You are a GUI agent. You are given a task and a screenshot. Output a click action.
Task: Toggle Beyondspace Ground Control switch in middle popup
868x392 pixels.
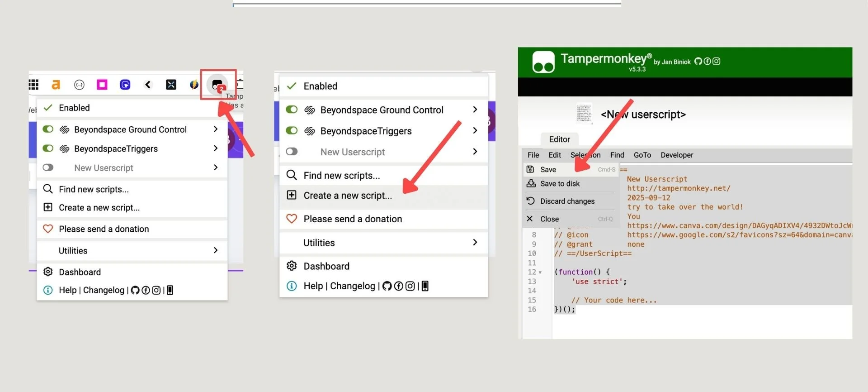pyautogui.click(x=292, y=110)
